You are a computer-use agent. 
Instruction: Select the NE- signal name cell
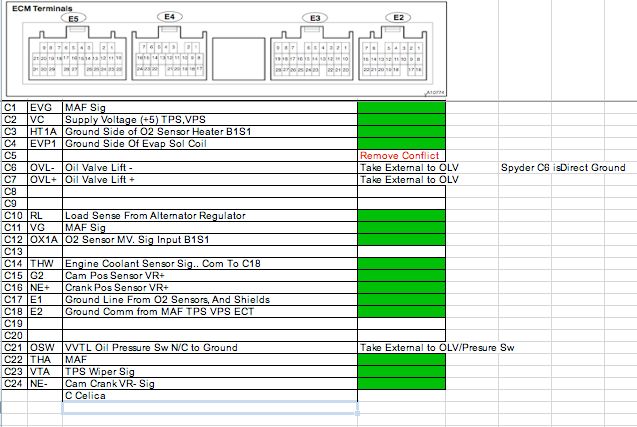point(45,383)
